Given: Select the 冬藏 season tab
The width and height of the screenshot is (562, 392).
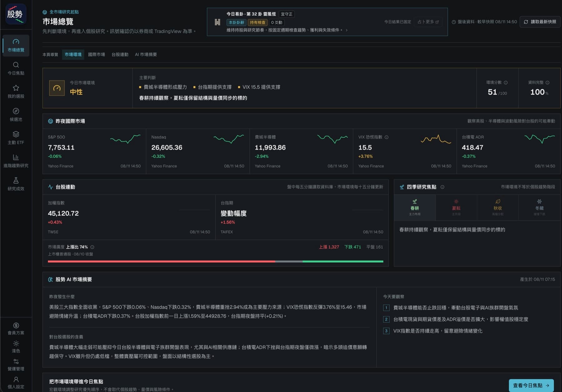Looking at the screenshot, I should [539, 207].
